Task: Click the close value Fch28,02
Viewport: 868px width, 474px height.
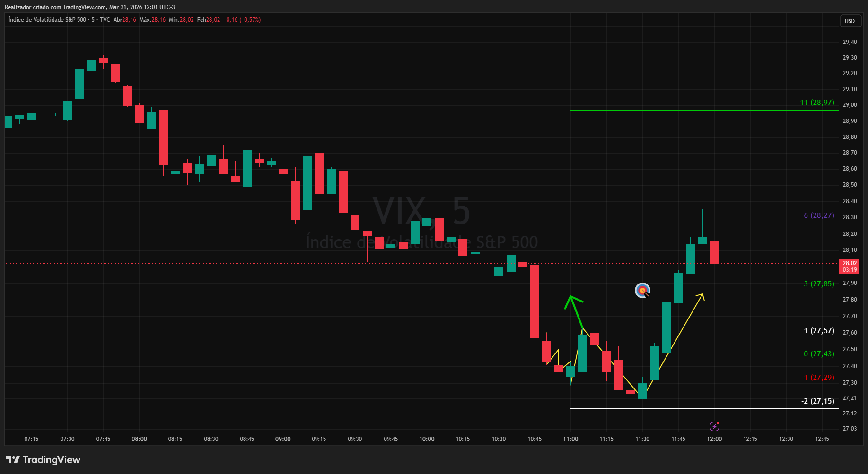Action: 209,20
